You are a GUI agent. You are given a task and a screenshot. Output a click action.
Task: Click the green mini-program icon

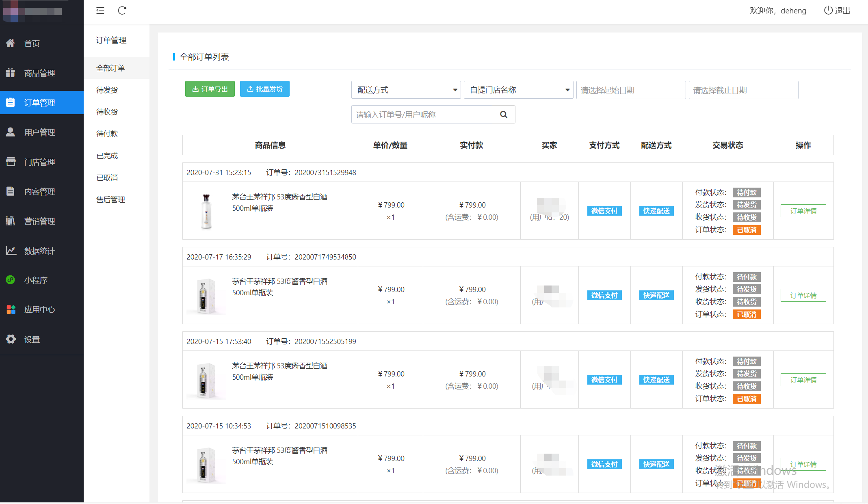click(11, 280)
